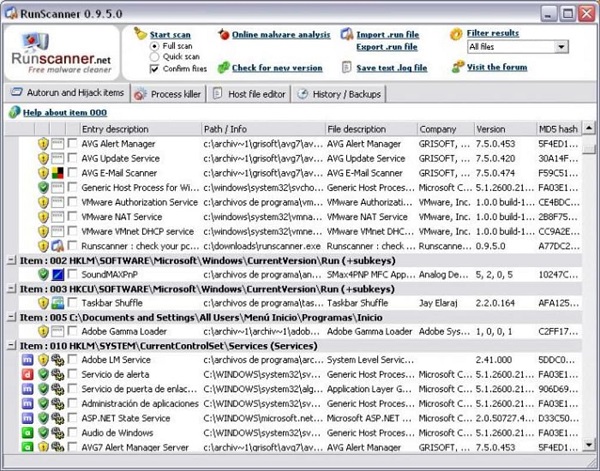Click the gears icon for AVG7 Alert Manager Server

click(58, 447)
